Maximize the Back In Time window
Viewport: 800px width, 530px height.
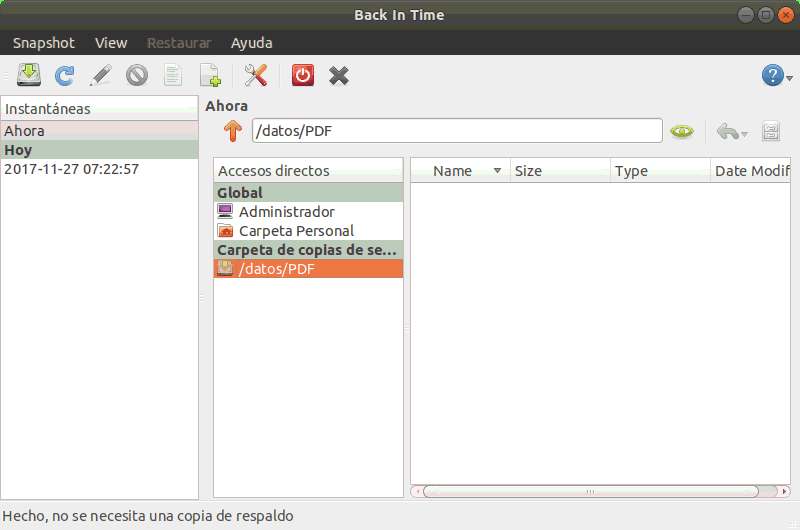tap(765, 15)
